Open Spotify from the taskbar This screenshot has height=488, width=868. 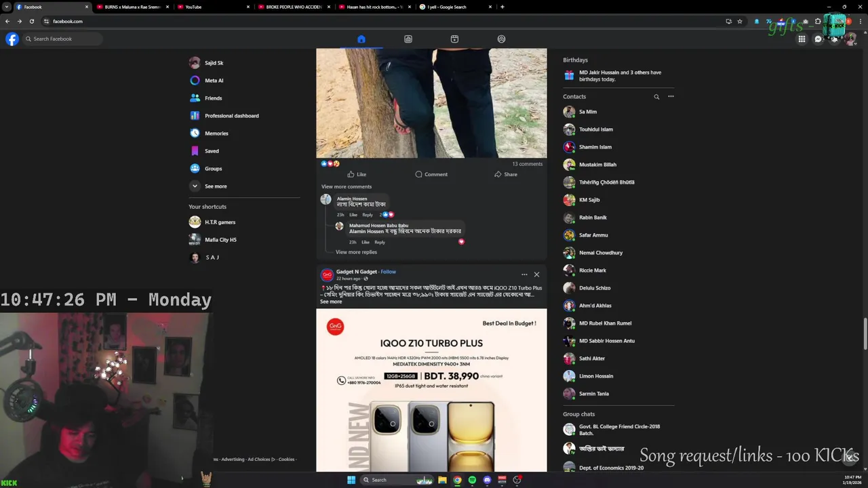tap(472, 480)
